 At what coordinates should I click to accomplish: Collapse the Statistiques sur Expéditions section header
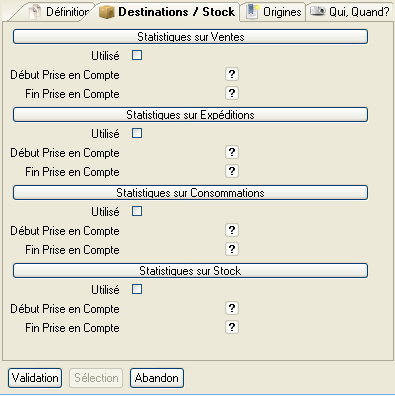[190, 115]
